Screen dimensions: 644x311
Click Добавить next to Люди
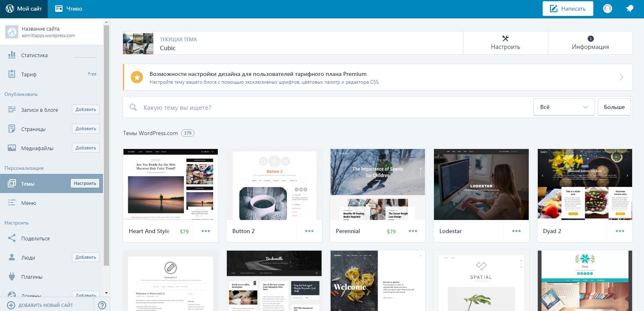tap(86, 257)
